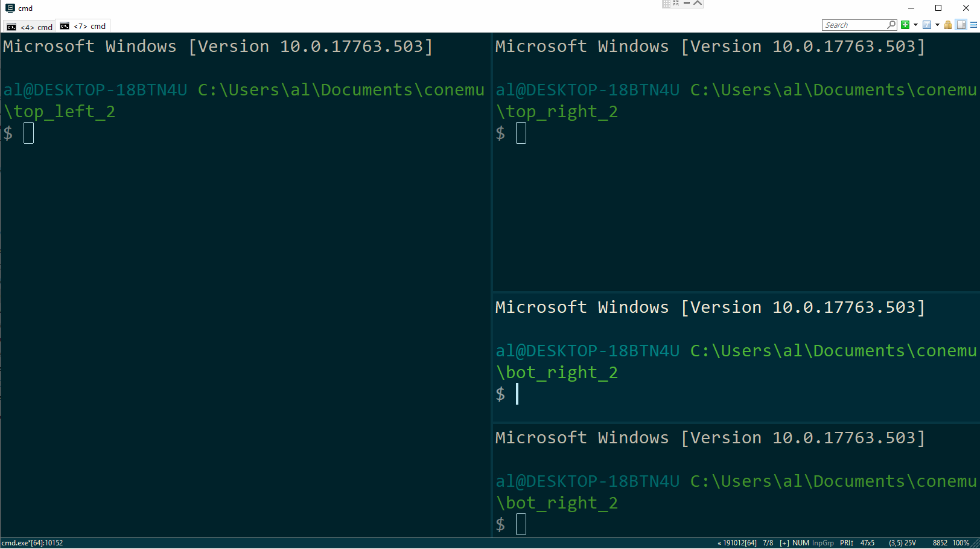Switch to the <7> cmd tab

[83, 26]
